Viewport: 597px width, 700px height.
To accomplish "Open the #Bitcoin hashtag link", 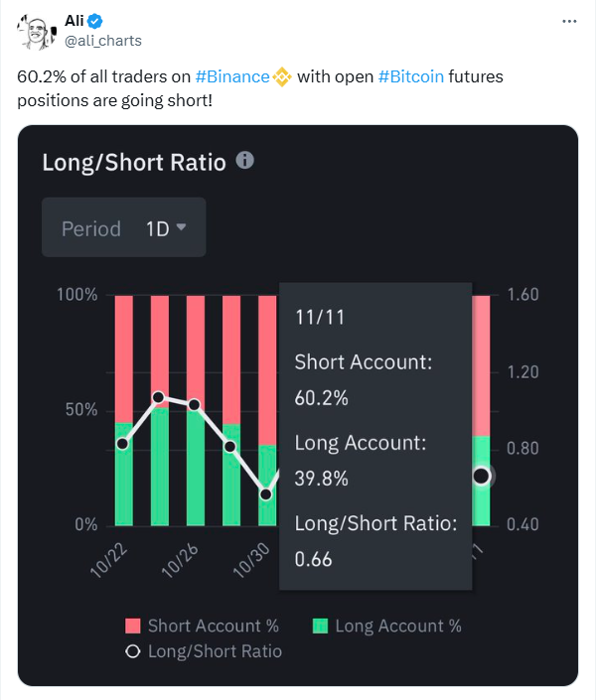I will (x=411, y=76).
